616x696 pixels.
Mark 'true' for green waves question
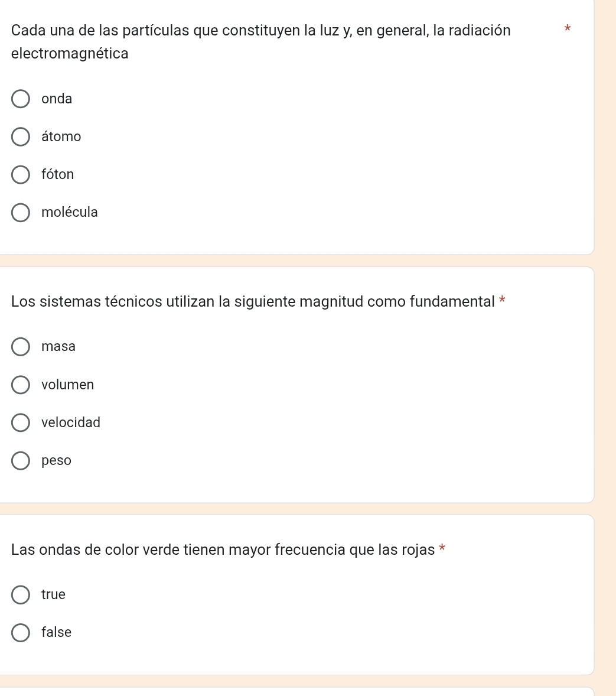[21, 595]
